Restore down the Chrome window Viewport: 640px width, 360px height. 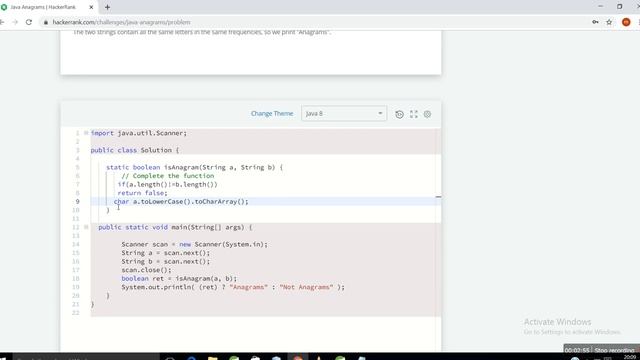tap(620, 7)
